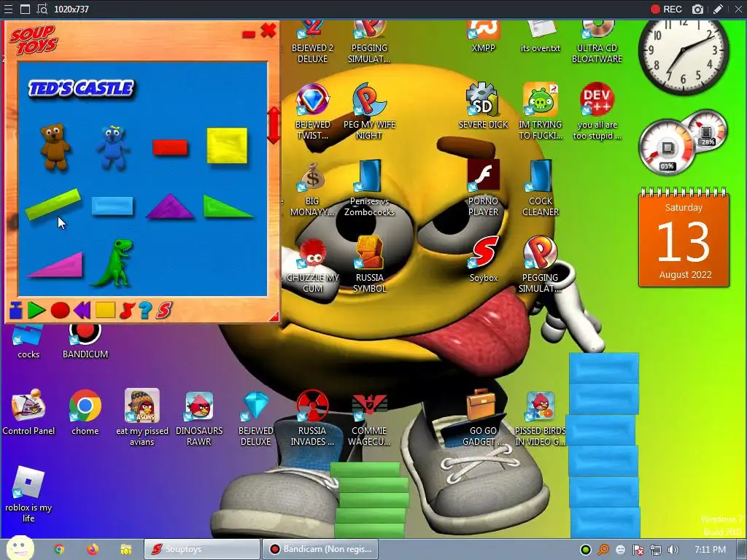Open the volume speaker tray icon
The image size is (747, 560).
pos(673,550)
